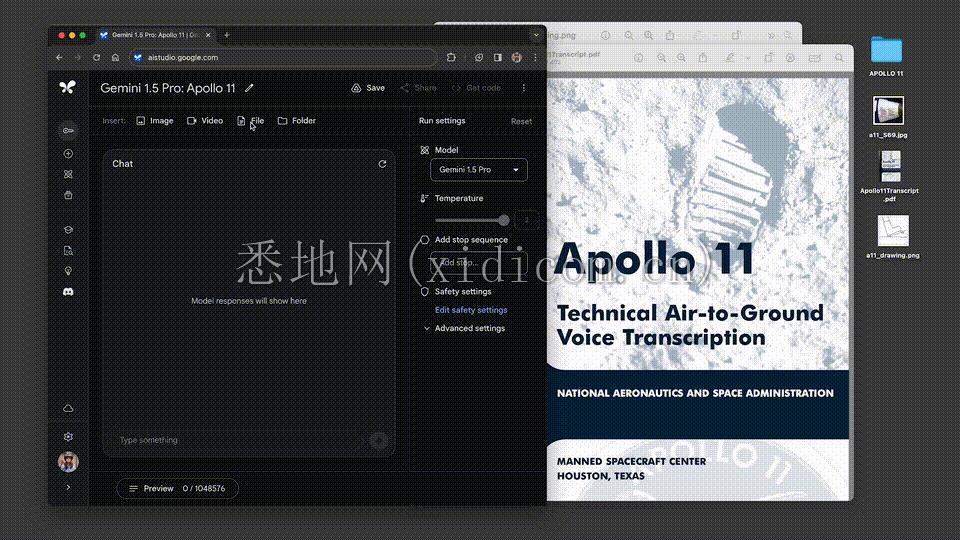Click the markup pen icon in Preview toolbar
Screen dimensions: 960x540
731,56
